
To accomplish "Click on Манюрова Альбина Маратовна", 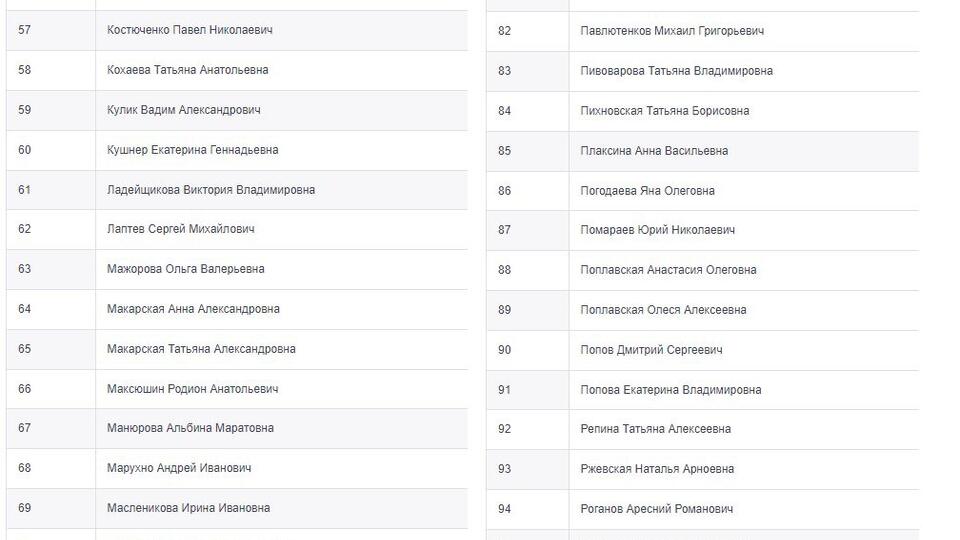I will tap(190, 428).
